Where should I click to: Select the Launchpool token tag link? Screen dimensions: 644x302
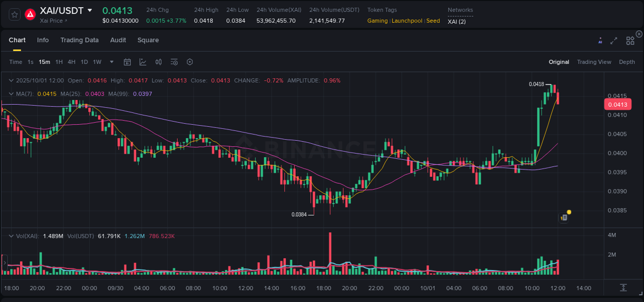click(406, 21)
